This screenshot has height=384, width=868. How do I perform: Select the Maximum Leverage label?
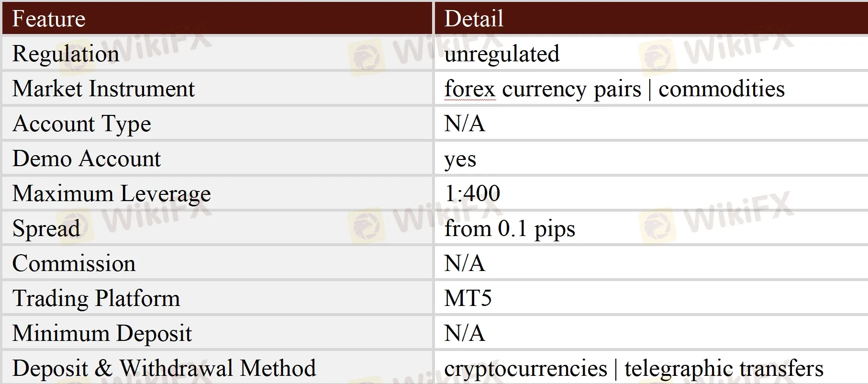(111, 194)
